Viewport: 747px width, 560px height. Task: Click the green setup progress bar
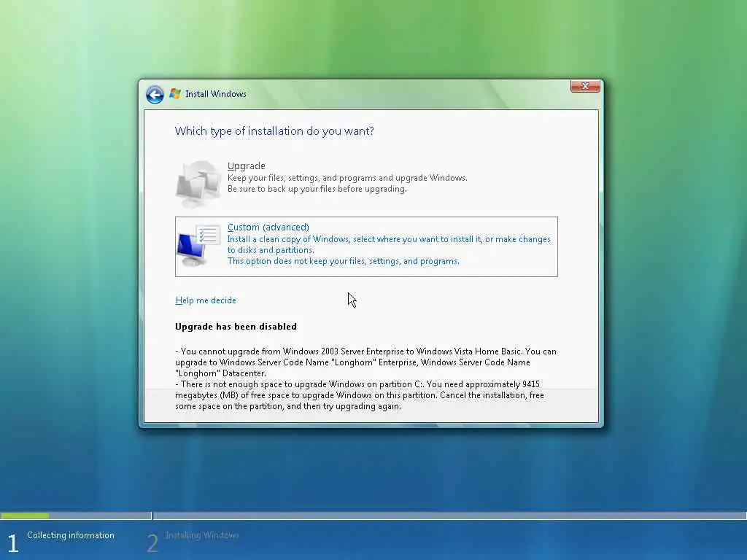click(25, 516)
